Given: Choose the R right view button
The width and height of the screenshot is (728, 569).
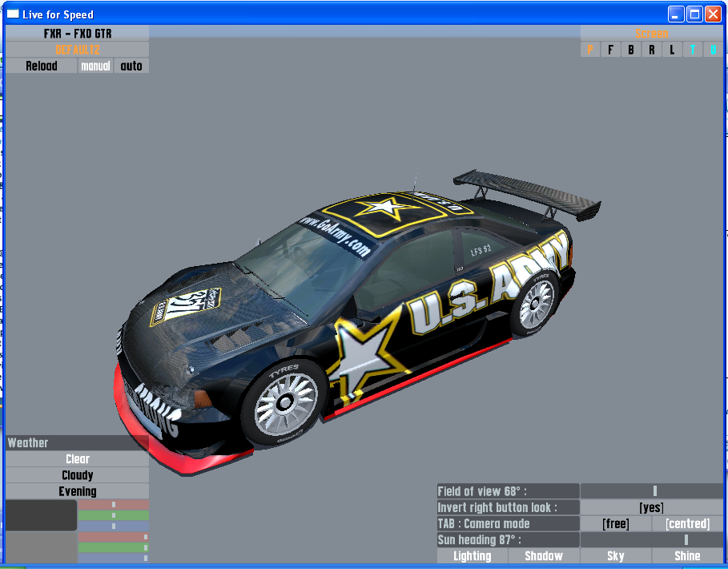Looking at the screenshot, I should [x=651, y=50].
